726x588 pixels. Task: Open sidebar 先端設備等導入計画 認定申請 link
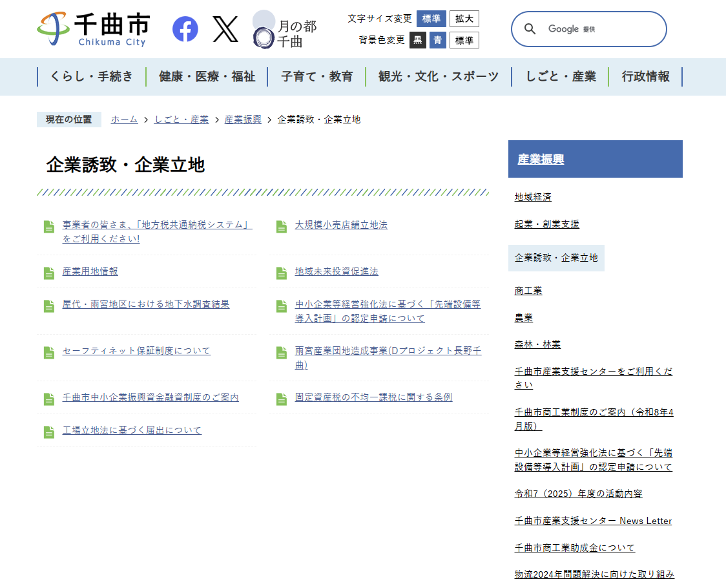pyautogui.click(x=594, y=459)
